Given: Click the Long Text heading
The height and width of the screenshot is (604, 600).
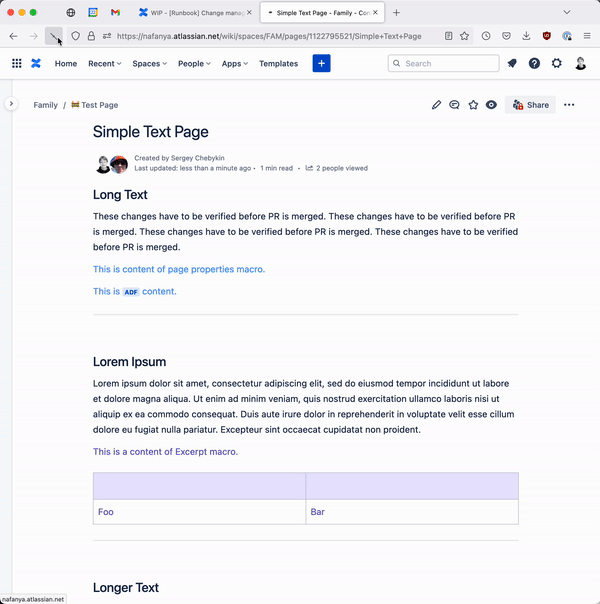Looking at the screenshot, I should [120, 195].
